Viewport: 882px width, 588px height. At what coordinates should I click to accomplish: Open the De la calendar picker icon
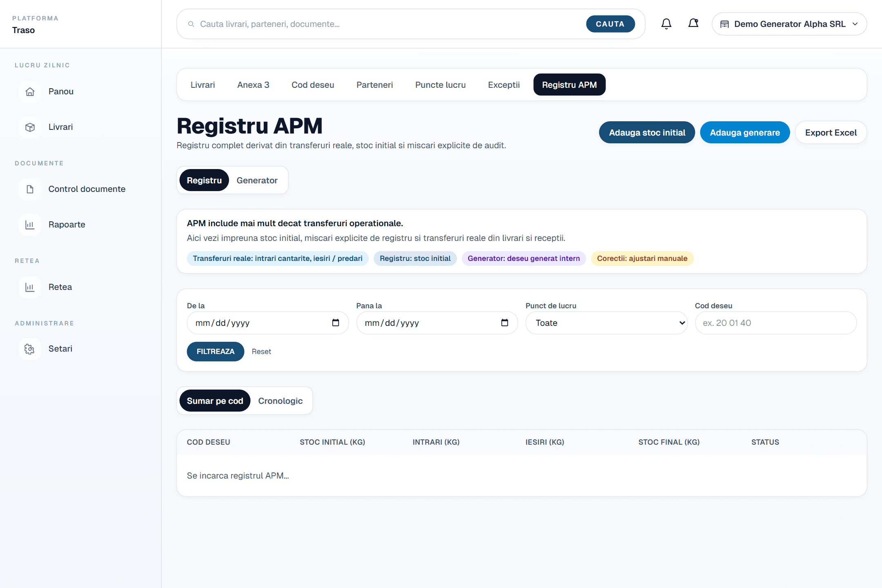(336, 323)
